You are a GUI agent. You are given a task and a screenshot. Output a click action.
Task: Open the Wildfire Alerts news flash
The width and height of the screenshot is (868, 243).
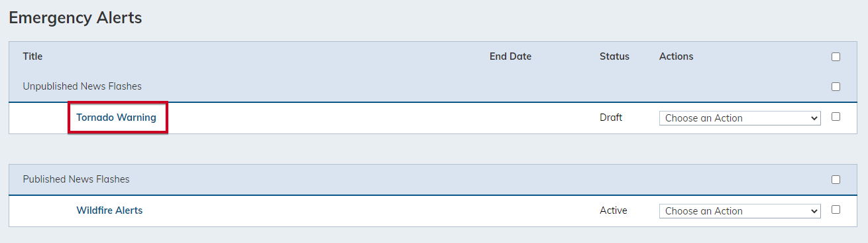coord(109,210)
